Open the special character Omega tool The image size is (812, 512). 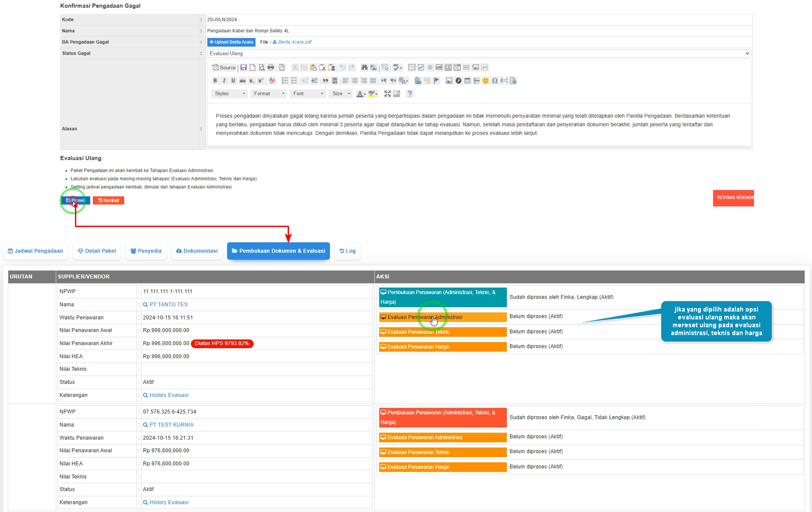495,81
